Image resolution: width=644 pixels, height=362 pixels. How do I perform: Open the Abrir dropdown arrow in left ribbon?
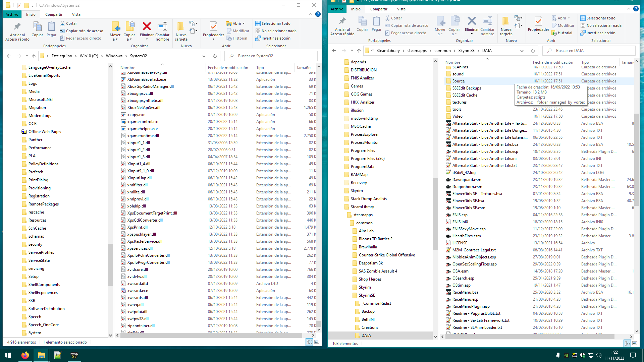244,23
